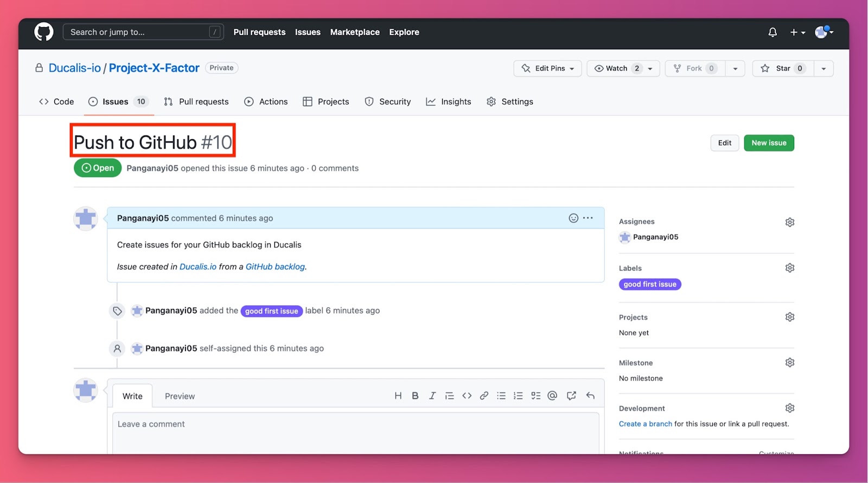Open the user avatar menu
This screenshot has height=483, width=868.
coord(824,32)
